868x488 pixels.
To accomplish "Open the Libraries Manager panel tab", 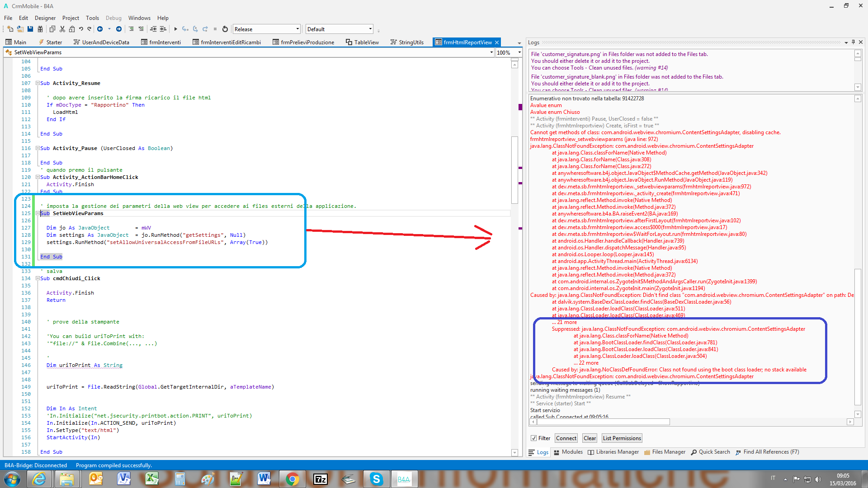I will tap(613, 452).
